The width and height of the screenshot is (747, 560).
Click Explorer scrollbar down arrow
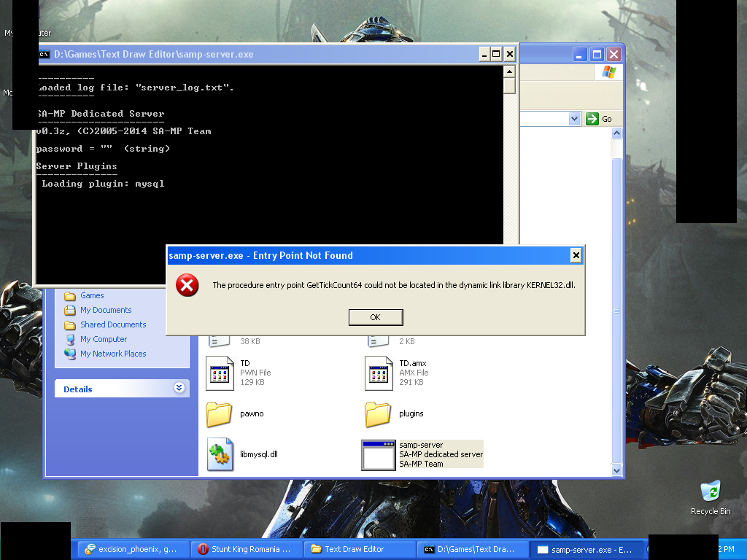point(616,470)
